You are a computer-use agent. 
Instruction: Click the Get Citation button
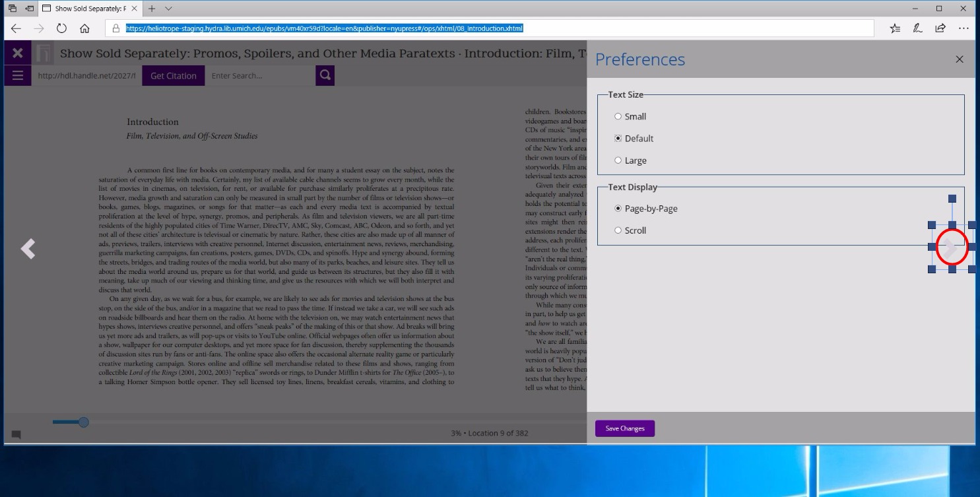[x=174, y=76]
